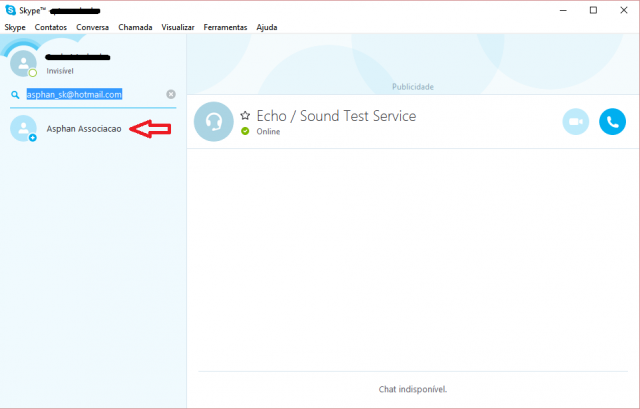Open the Ajuda menu
The width and height of the screenshot is (640, 409).
[x=267, y=27]
